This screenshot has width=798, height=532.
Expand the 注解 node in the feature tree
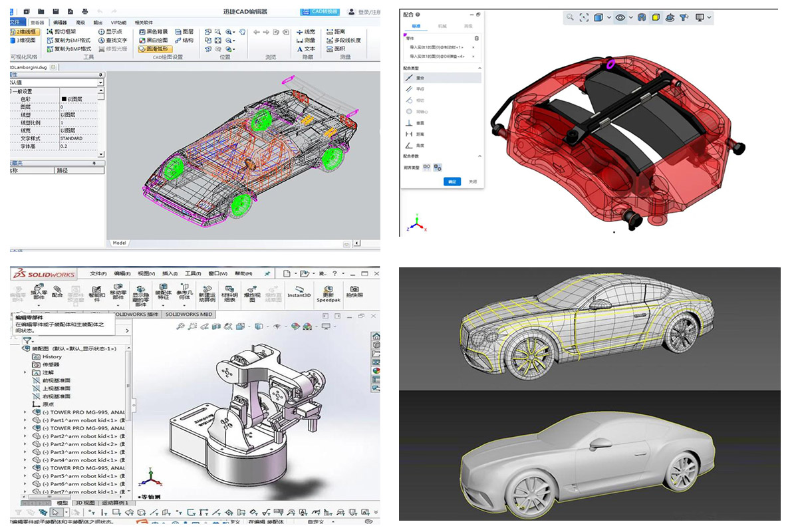click(26, 372)
